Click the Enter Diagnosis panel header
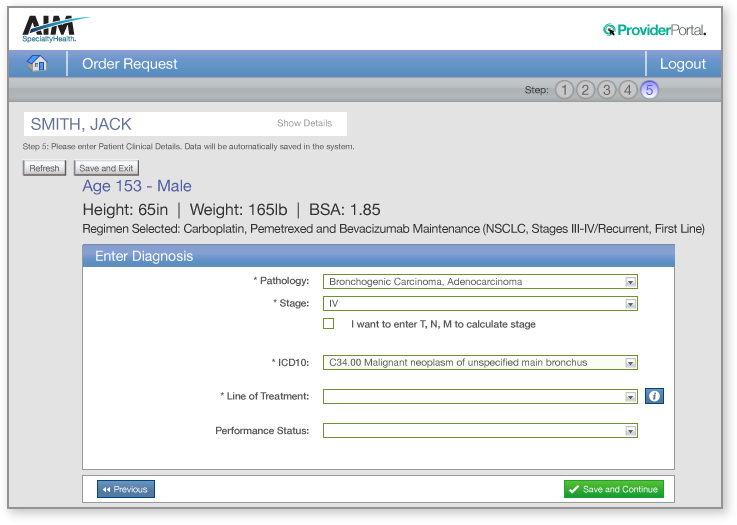The height and width of the screenshot is (525, 737). tap(378, 256)
